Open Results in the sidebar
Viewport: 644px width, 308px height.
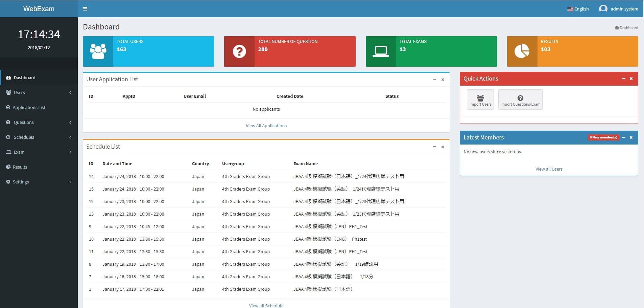click(x=39, y=167)
